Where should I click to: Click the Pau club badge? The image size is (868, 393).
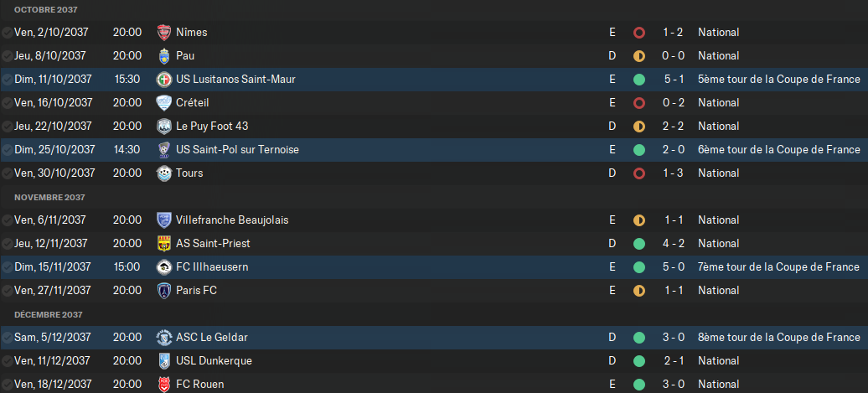[164, 56]
